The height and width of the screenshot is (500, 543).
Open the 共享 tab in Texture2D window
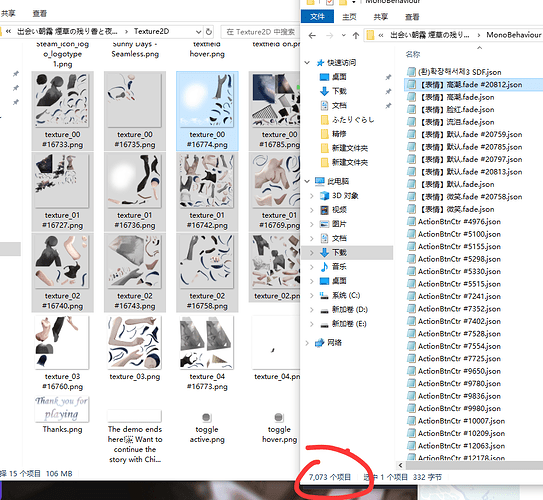pos(8,14)
